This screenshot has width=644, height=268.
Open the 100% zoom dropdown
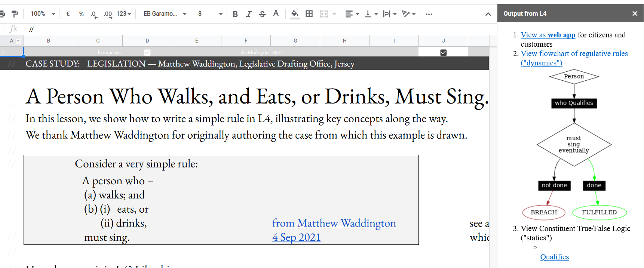pyautogui.click(x=43, y=14)
